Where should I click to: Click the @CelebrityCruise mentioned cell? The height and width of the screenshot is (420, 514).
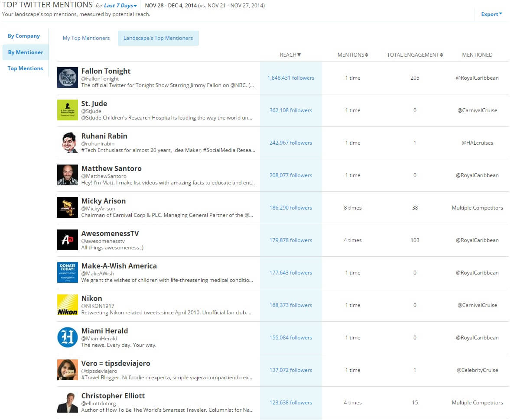[x=477, y=370]
